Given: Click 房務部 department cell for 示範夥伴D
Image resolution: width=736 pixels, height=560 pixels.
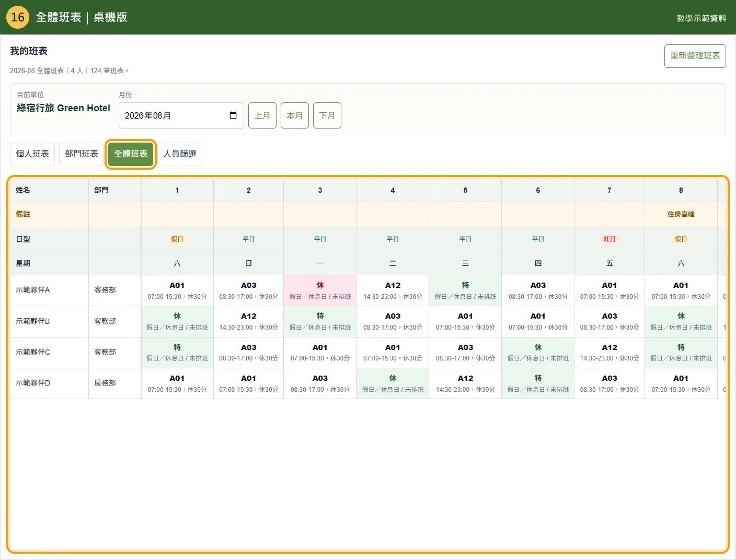Looking at the screenshot, I should [x=114, y=383].
